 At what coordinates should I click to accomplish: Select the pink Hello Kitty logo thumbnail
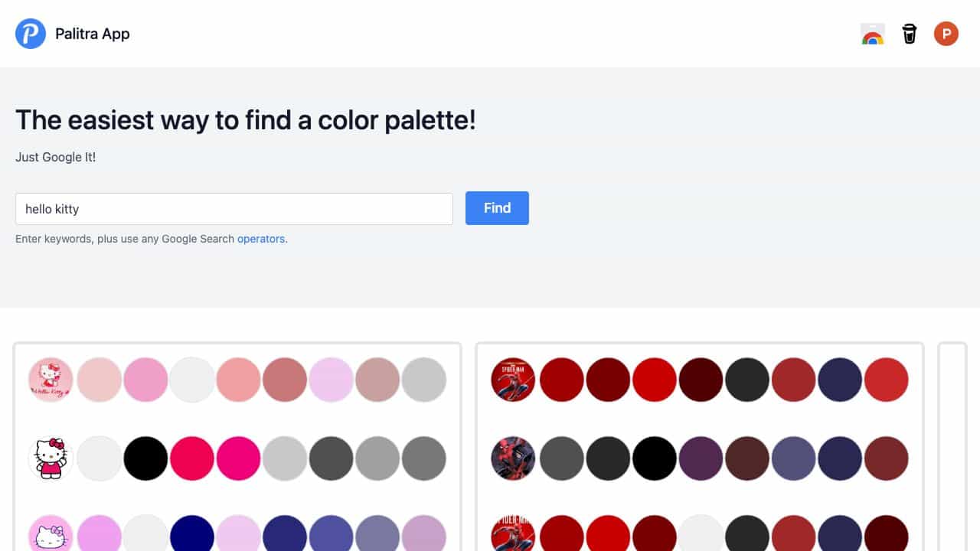51,380
